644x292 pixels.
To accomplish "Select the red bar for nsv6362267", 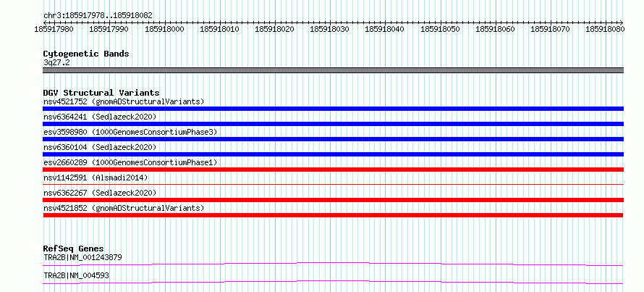I will 333,200.
